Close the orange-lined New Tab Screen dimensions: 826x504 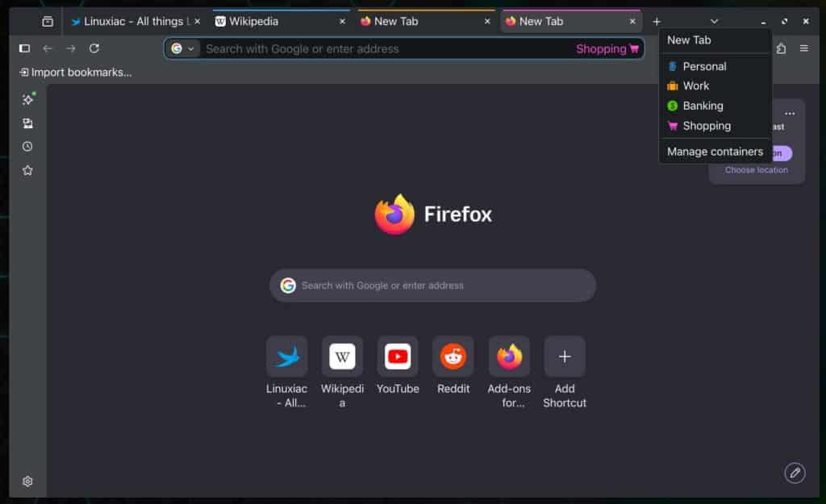pyautogui.click(x=487, y=22)
